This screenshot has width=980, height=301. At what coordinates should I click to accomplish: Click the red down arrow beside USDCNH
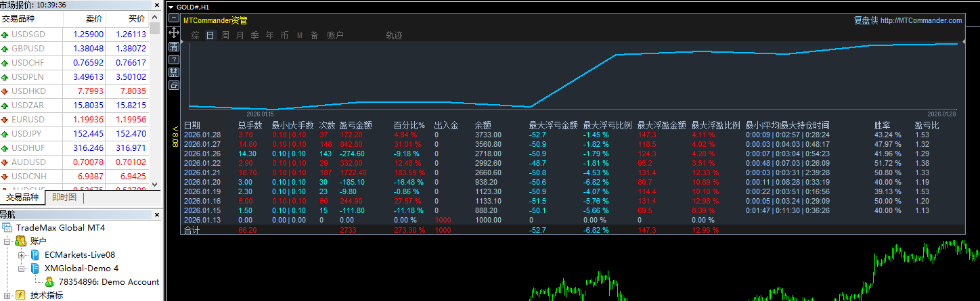(x=5, y=177)
